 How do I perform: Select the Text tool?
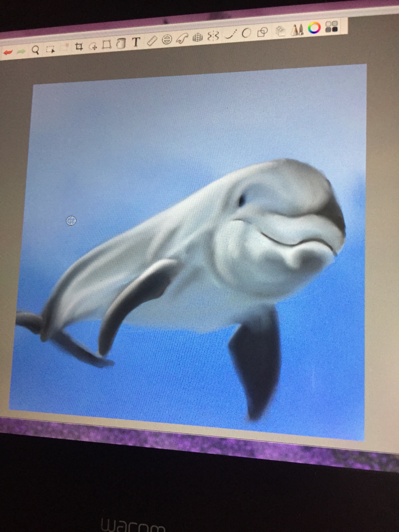pos(136,42)
